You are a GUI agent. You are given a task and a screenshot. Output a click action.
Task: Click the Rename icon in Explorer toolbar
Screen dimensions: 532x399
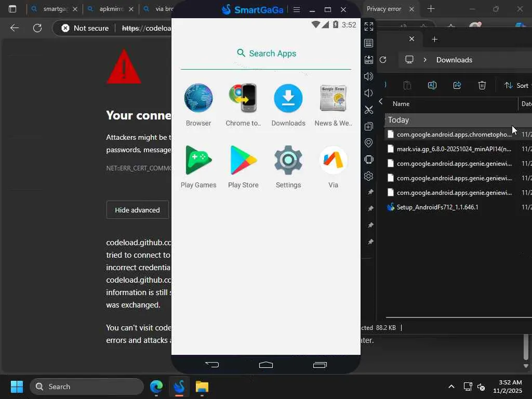point(432,86)
